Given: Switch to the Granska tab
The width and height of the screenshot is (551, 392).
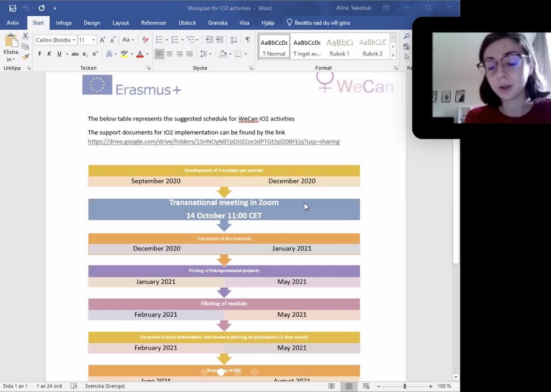Looking at the screenshot, I should click(217, 23).
